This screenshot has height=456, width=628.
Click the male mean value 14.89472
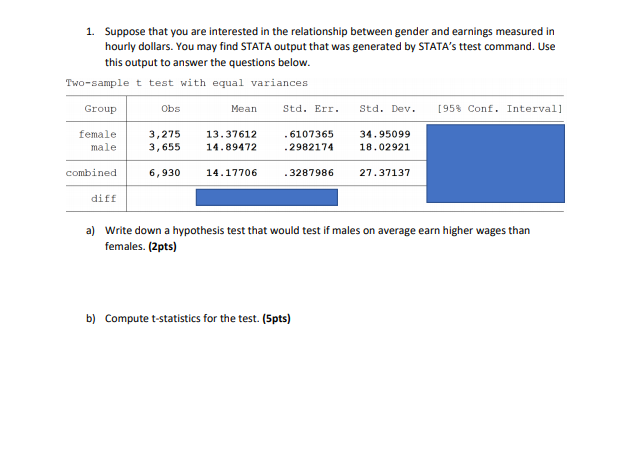[231, 147]
